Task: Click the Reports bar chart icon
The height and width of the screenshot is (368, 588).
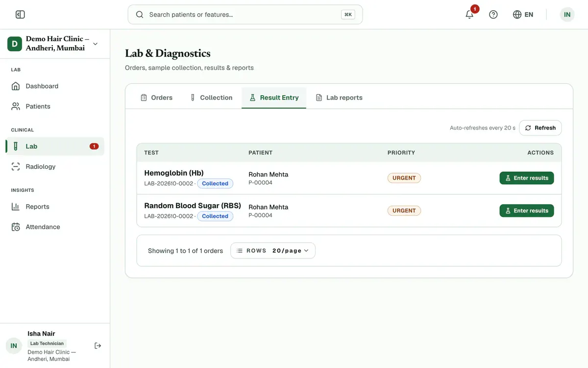Action: point(16,207)
